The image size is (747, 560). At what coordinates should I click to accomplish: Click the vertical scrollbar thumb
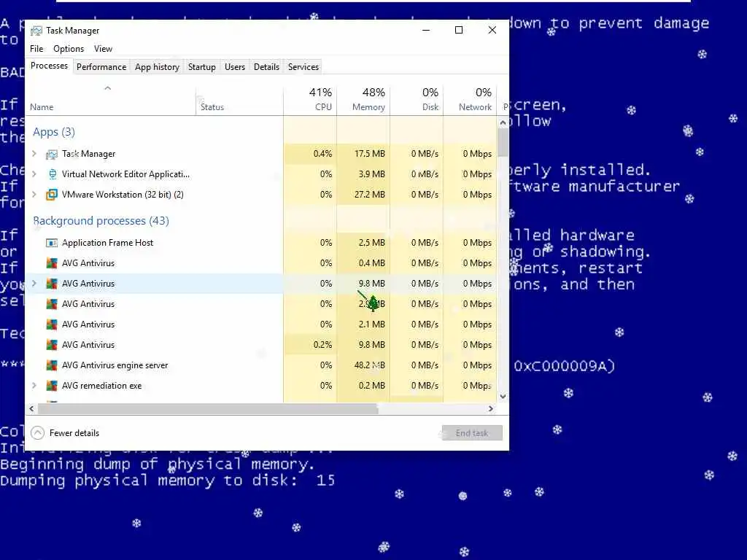(x=503, y=143)
